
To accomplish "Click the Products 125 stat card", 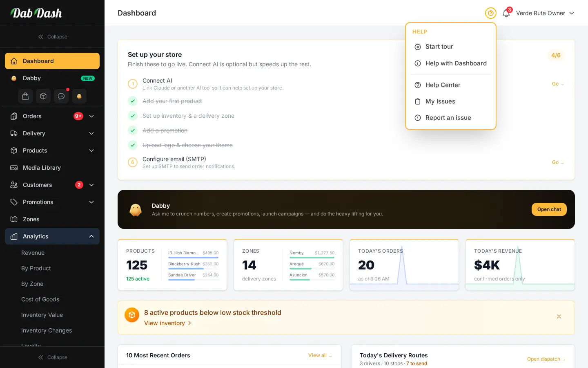I will click(172, 265).
